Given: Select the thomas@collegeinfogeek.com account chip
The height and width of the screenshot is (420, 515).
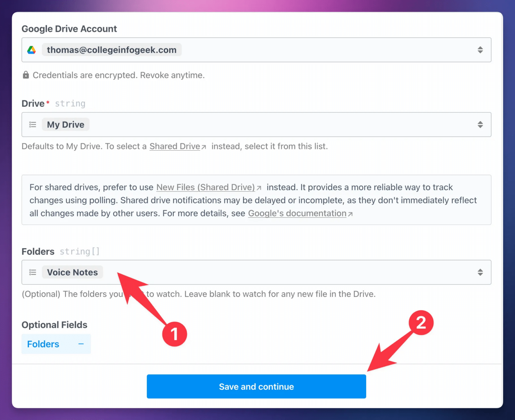Looking at the screenshot, I should (x=111, y=50).
